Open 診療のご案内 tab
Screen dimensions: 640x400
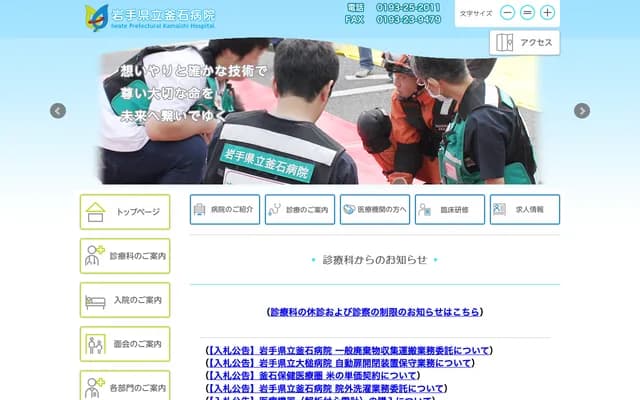click(x=300, y=209)
